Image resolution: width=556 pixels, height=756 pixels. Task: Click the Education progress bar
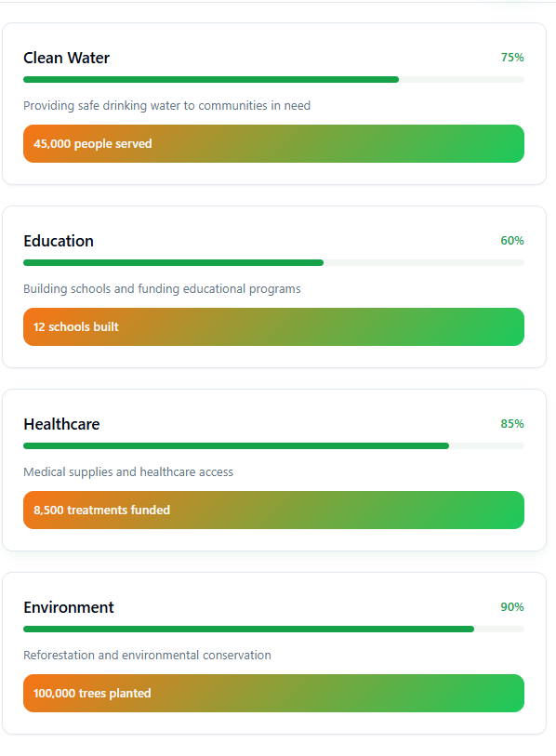tap(273, 263)
